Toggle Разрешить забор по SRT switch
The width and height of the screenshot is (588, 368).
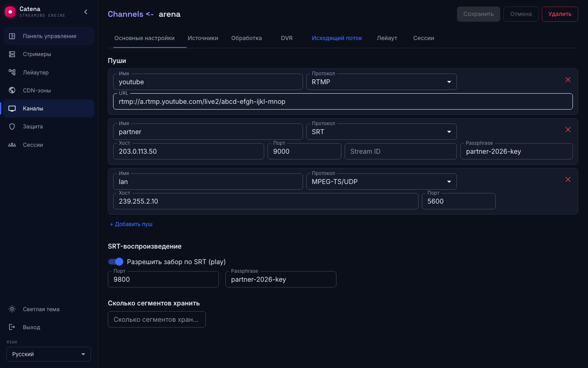[x=116, y=262]
